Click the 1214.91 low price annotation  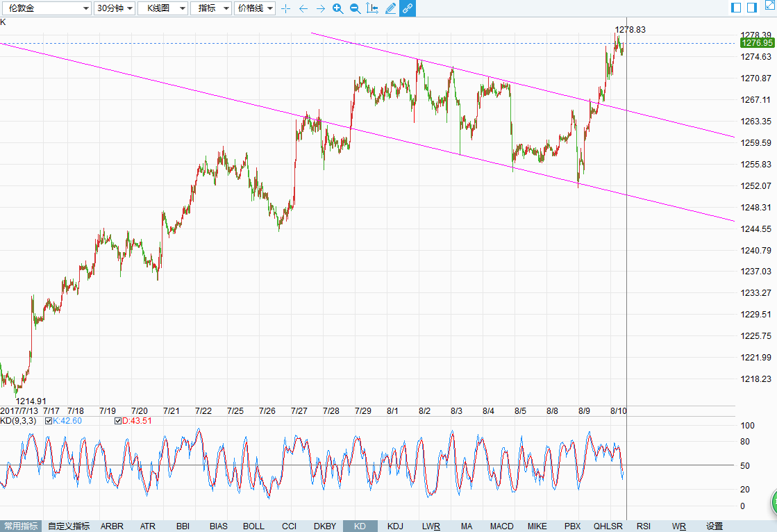pyautogui.click(x=31, y=401)
